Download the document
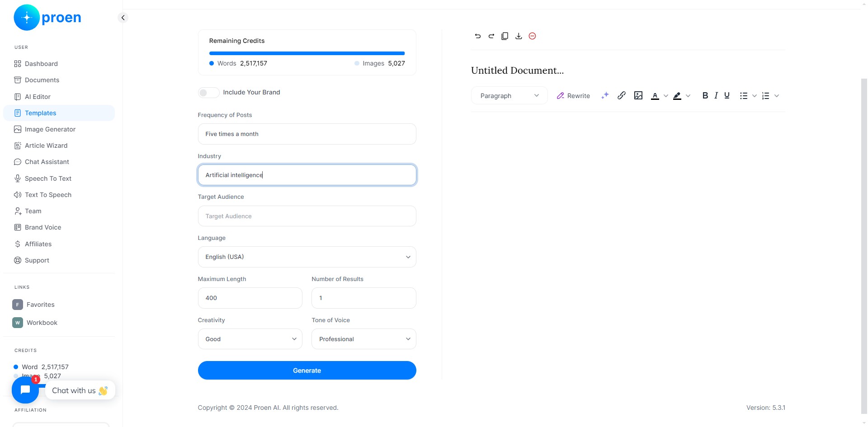Image resolution: width=868 pixels, height=427 pixels. (x=519, y=36)
